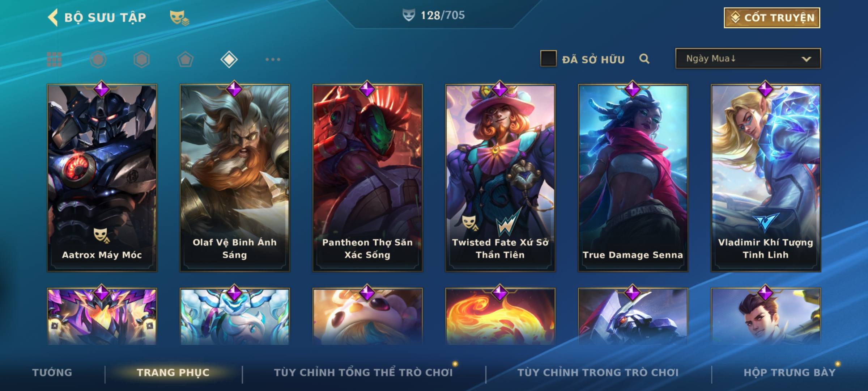This screenshot has width=868, height=391.
Task: Expand the Ngày Mua sort dropdown
Action: pyautogui.click(x=748, y=58)
